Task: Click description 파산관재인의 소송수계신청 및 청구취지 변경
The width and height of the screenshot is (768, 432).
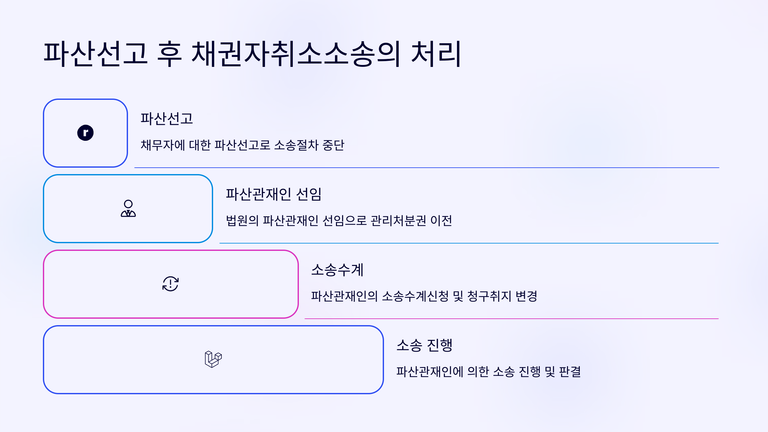Action: coord(424,296)
